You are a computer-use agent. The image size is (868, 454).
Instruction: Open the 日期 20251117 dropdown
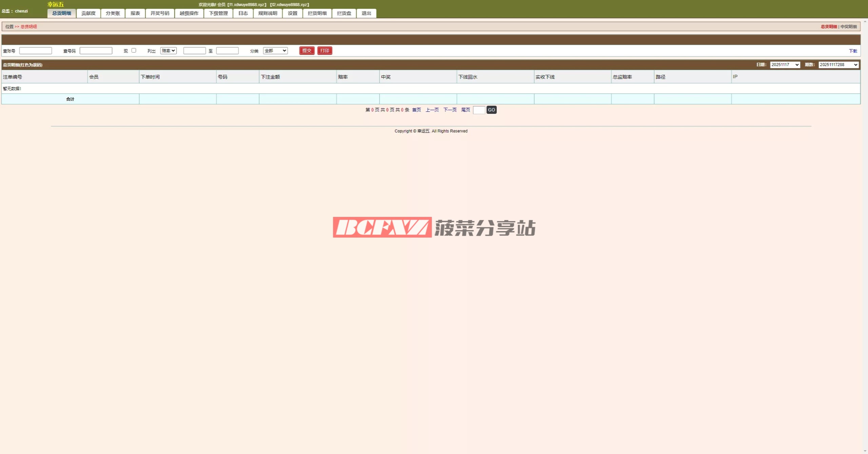785,65
